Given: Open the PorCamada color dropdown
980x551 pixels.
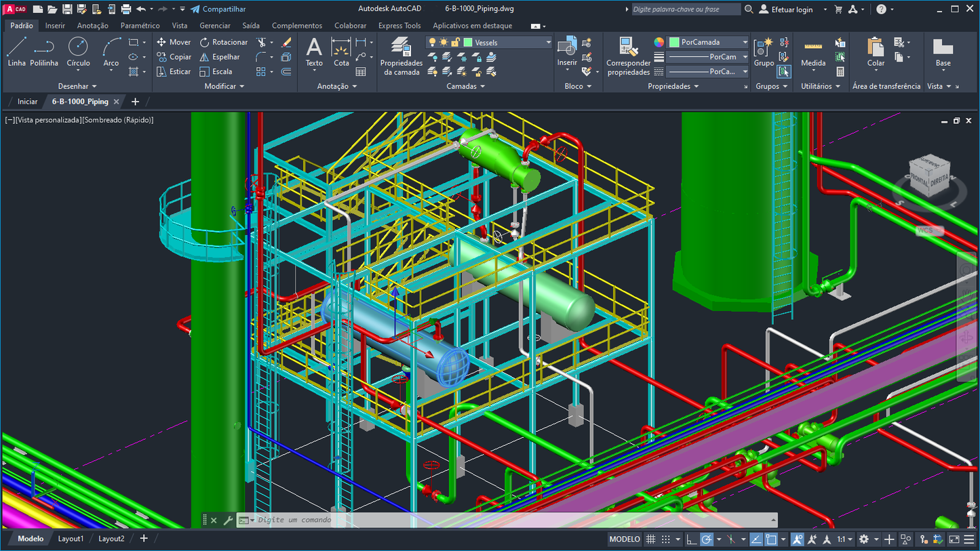Looking at the screenshot, I should (x=745, y=41).
